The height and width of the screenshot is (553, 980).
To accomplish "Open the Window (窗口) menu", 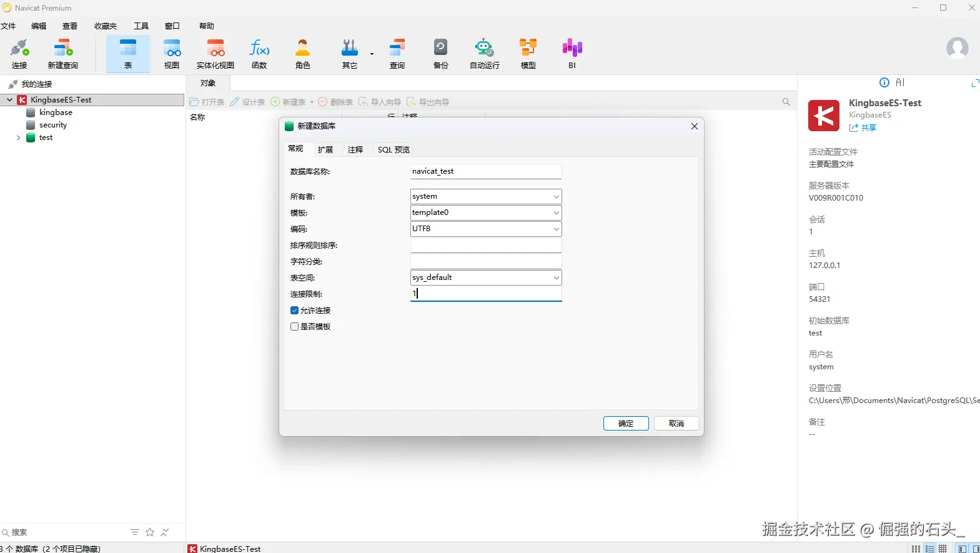I will [x=172, y=26].
